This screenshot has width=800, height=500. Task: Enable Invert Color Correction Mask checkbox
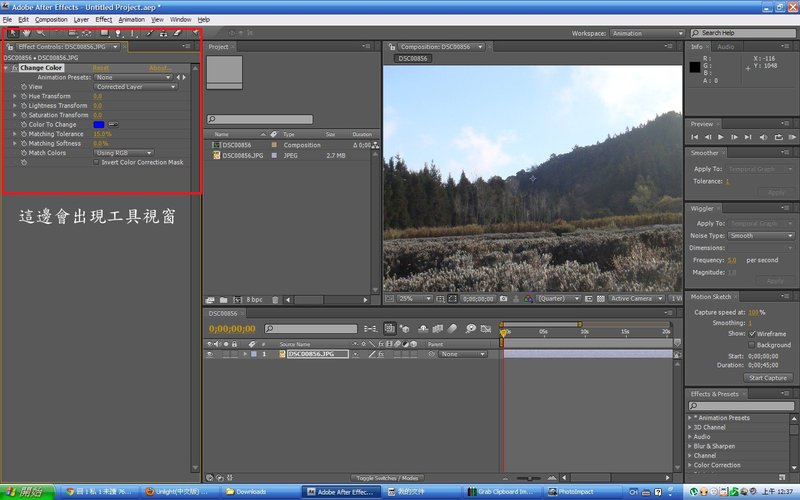coord(96,162)
